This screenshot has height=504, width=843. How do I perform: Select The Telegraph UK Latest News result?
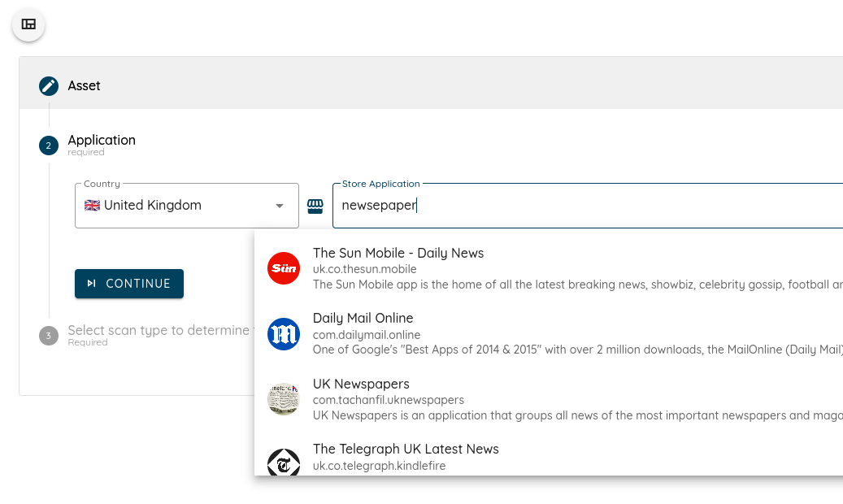click(x=549, y=454)
